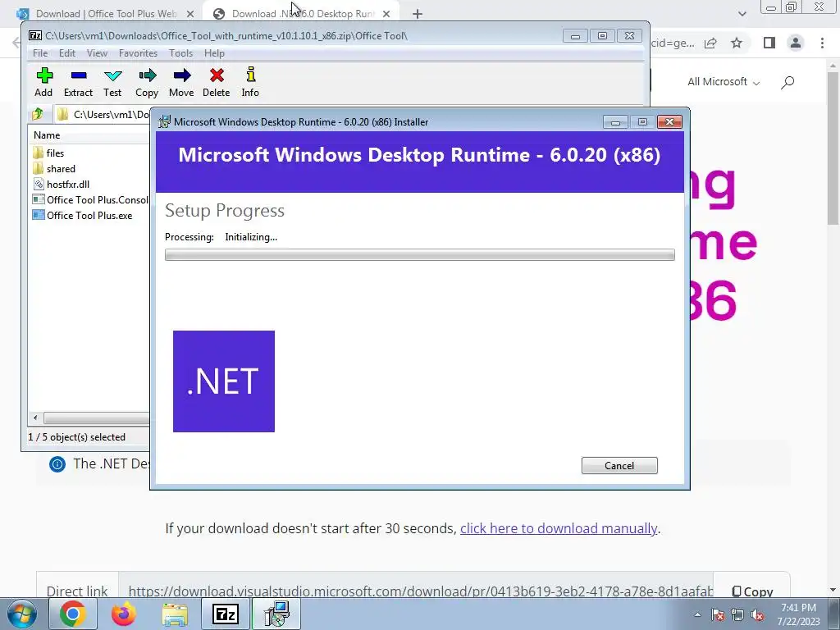840x630 pixels.
Task: Go up one folder level in 7-Zip
Action: tap(38, 114)
